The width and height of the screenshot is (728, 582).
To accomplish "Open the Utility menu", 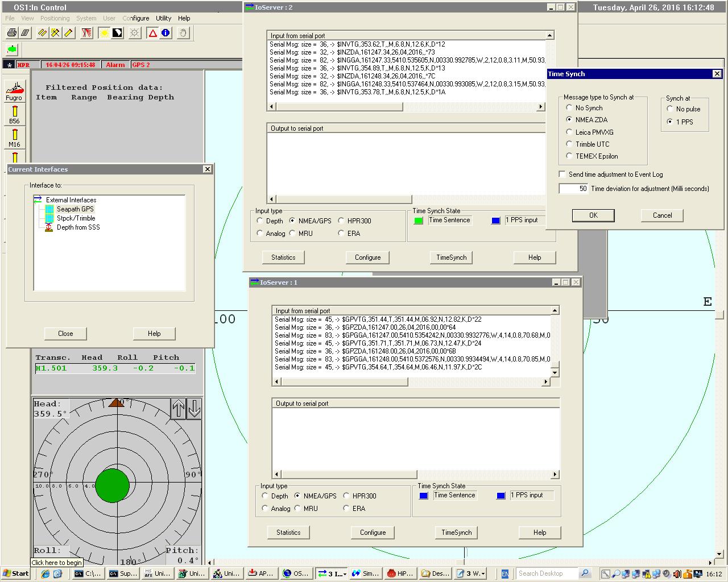I will (x=163, y=18).
